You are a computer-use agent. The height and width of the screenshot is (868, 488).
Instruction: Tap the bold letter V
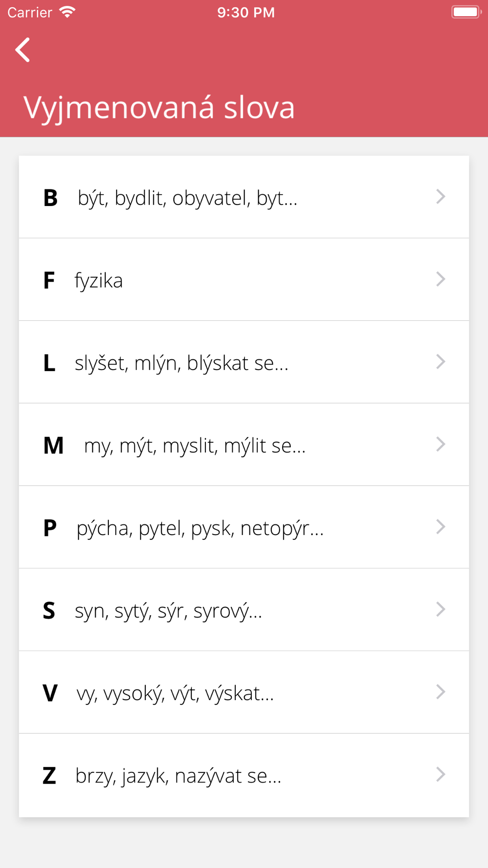click(50, 693)
